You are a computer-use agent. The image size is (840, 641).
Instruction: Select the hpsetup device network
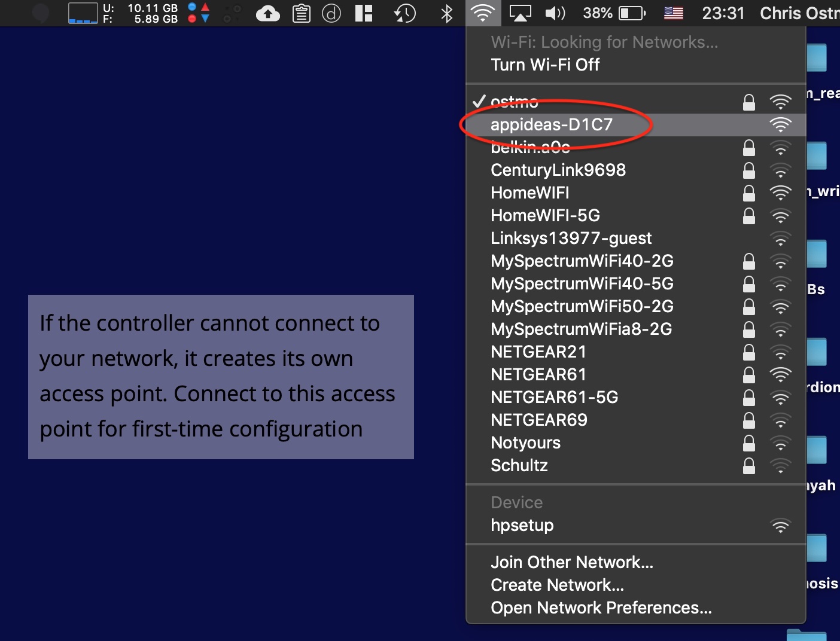(522, 525)
